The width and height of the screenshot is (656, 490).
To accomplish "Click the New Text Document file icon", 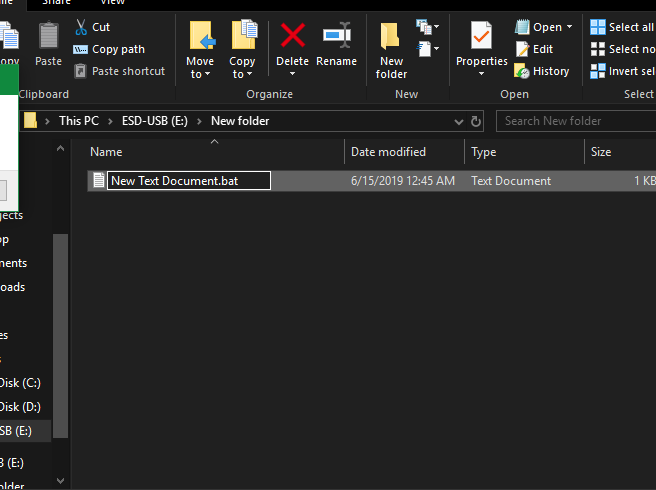I will tap(99, 180).
